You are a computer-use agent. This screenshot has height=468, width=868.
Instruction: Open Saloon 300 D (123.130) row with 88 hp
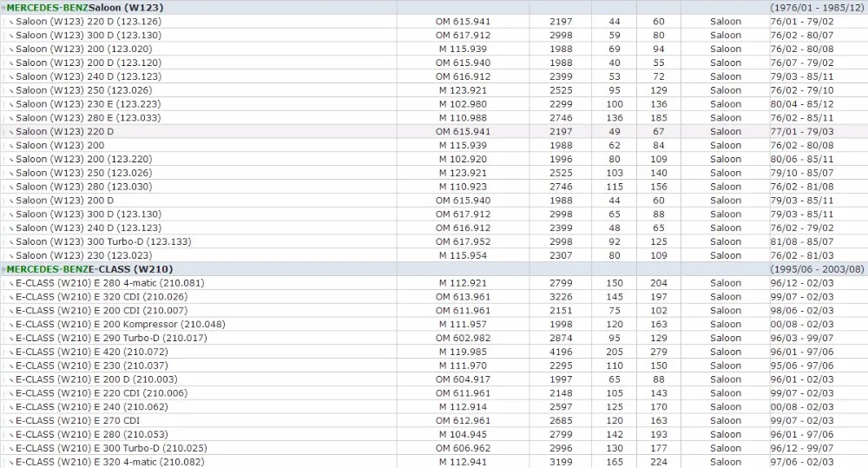pos(434,214)
